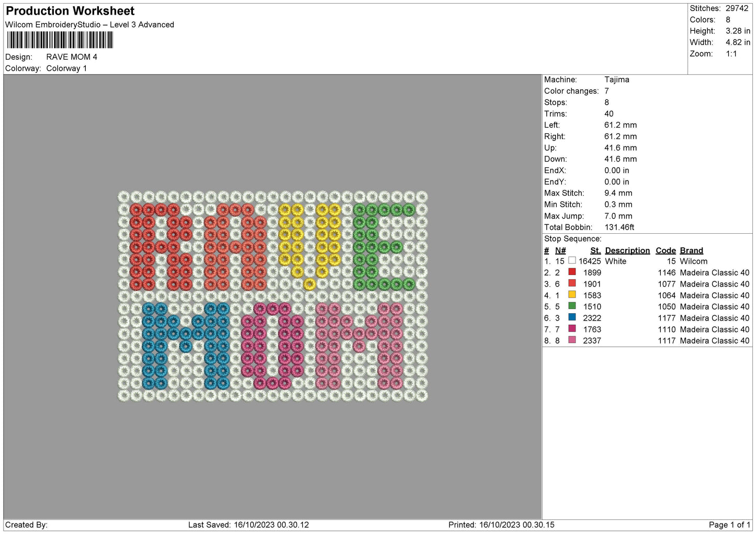Click 'Wilcom EmbroideryStudio – Level 3 Advanced' text
The image size is (756, 534).
pyautogui.click(x=89, y=25)
